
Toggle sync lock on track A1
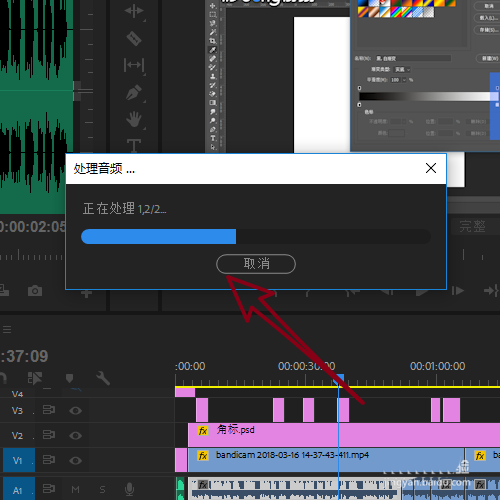coord(49,489)
